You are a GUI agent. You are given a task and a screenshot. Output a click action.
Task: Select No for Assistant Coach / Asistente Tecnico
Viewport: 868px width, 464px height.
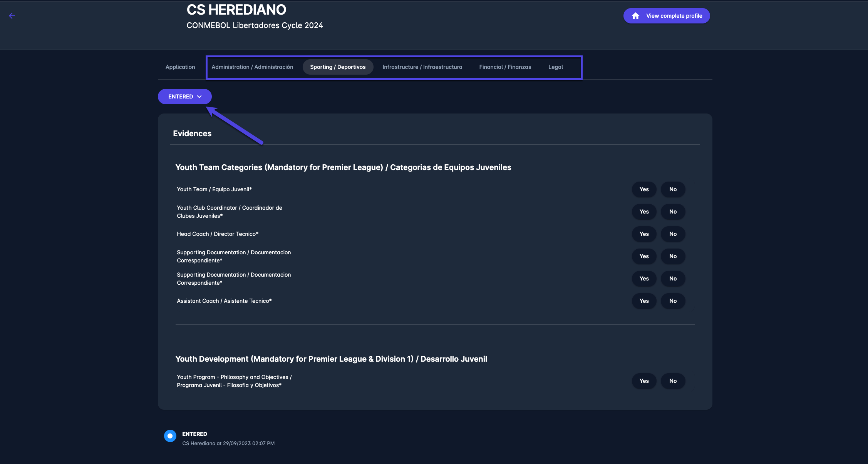pyautogui.click(x=673, y=301)
